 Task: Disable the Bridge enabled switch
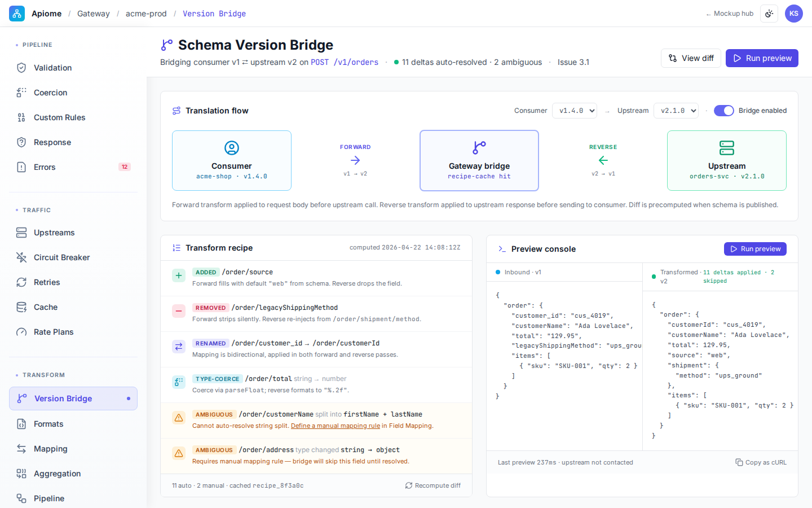click(x=724, y=111)
